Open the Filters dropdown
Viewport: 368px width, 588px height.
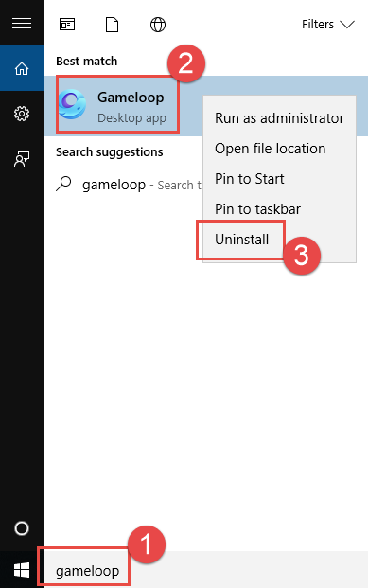(x=328, y=25)
